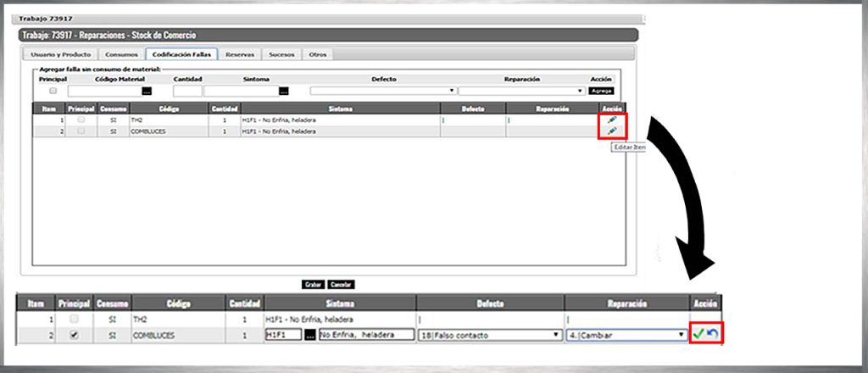Viewport: 868px width, 373px height.
Task: Open Síntoma lookup ellipsis in add-failure row
Action: tap(284, 91)
